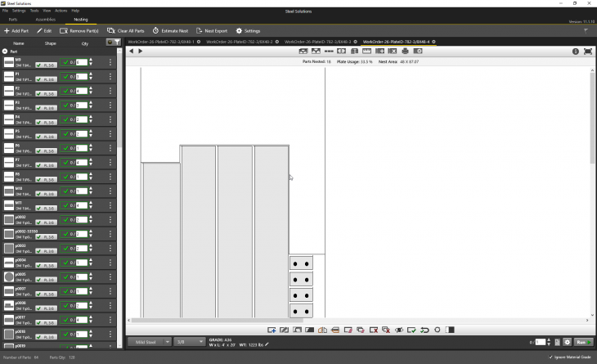Click the add-to-nest icon with the blue plus
The height and width of the screenshot is (364, 597).
[272, 330]
